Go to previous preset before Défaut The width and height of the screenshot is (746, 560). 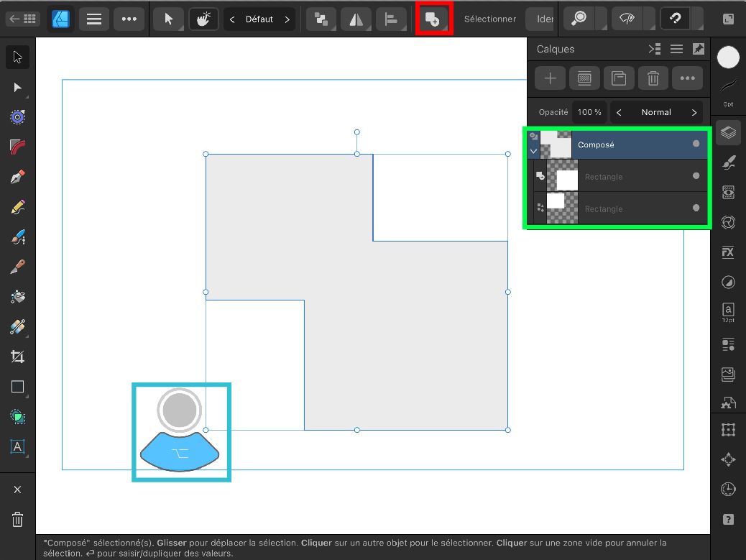coord(232,19)
